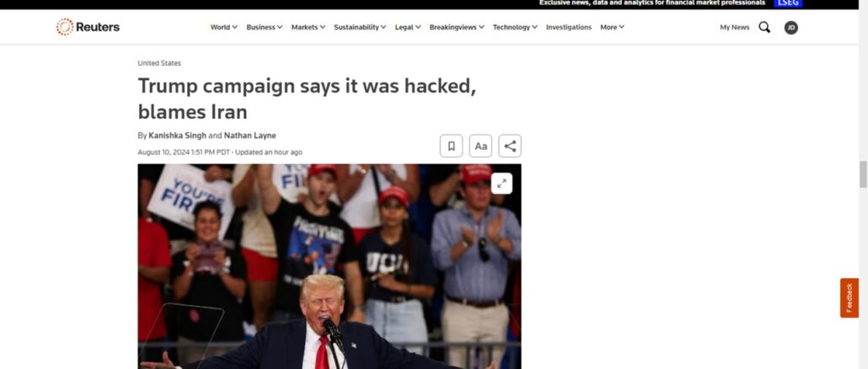Open the search magnifier icon
Image resolution: width=868 pixels, height=369 pixels.
click(x=764, y=27)
